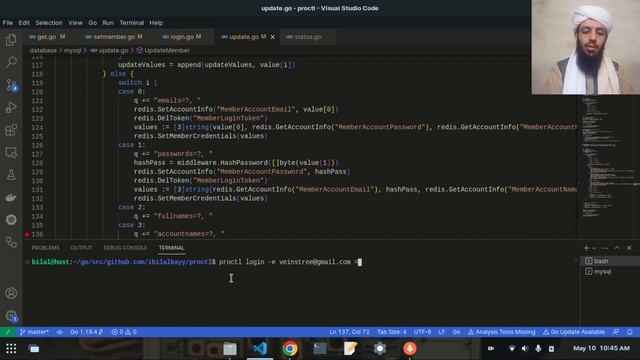Click Go Update Available notice

point(573,332)
